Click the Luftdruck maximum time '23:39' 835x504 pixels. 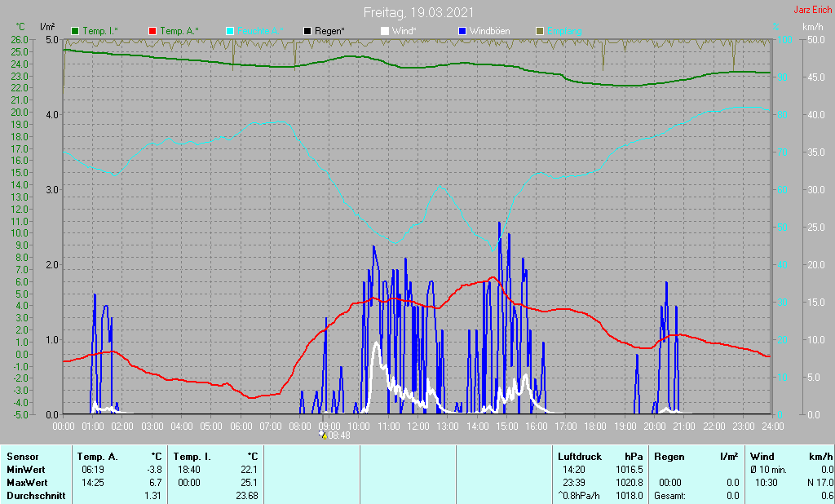click(x=573, y=483)
